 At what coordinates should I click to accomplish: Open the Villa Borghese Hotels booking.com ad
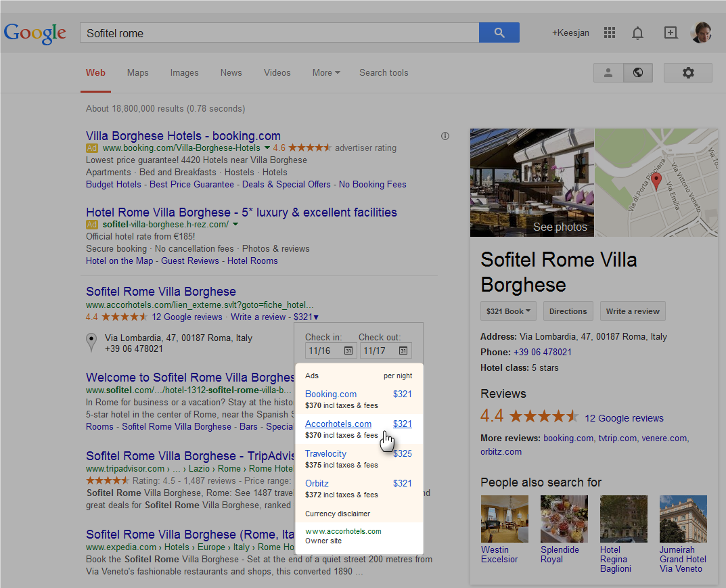(183, 135)
